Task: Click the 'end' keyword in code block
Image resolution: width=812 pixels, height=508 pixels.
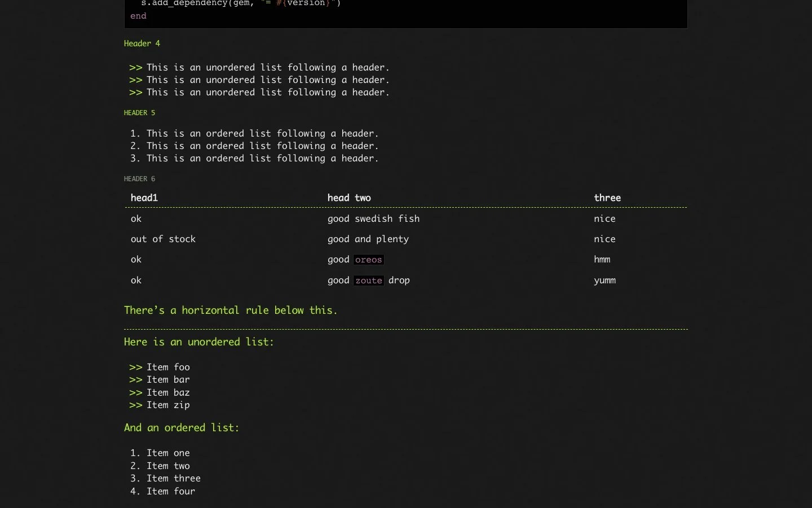Action: pyautogui.click(x=138, y=16)
